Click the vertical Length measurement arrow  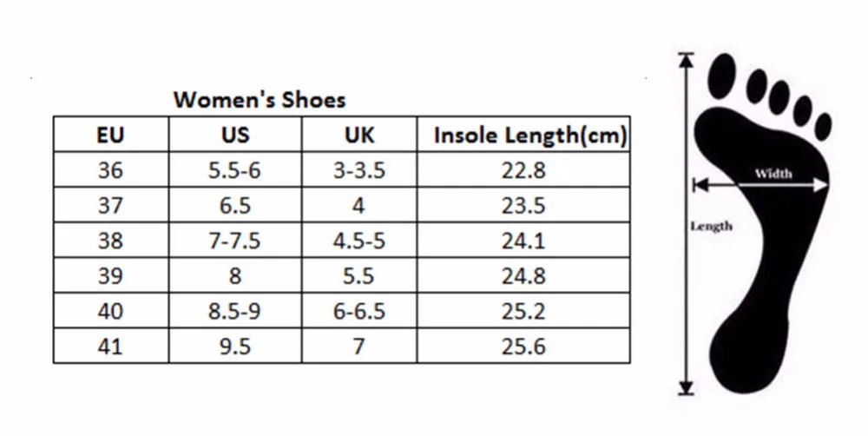[687, 224]
